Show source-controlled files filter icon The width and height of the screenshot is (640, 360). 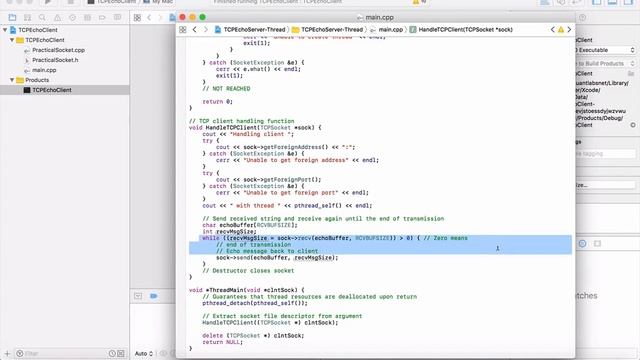click(121, 353)
